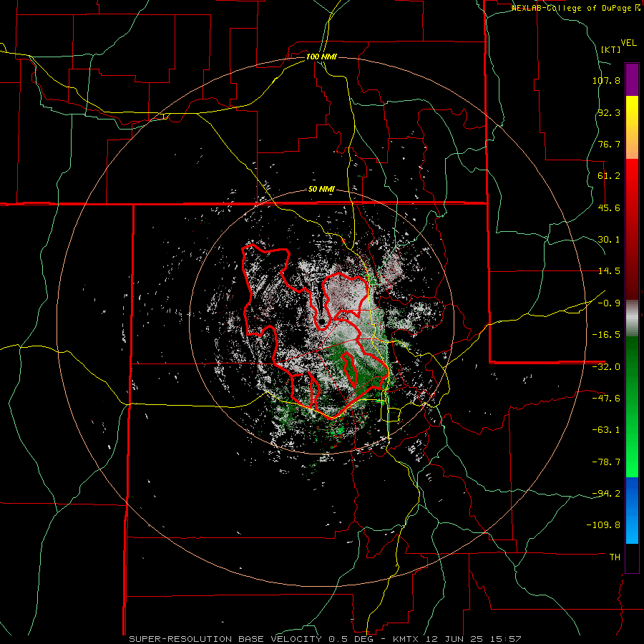Click the 50 NMI range ring label
Screen dimensions: 644x644
click(x=321, y=190)
